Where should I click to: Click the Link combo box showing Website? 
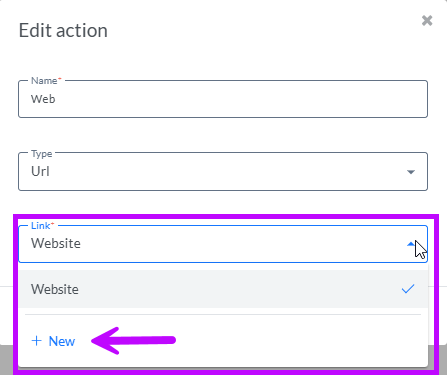pos(223,244)
